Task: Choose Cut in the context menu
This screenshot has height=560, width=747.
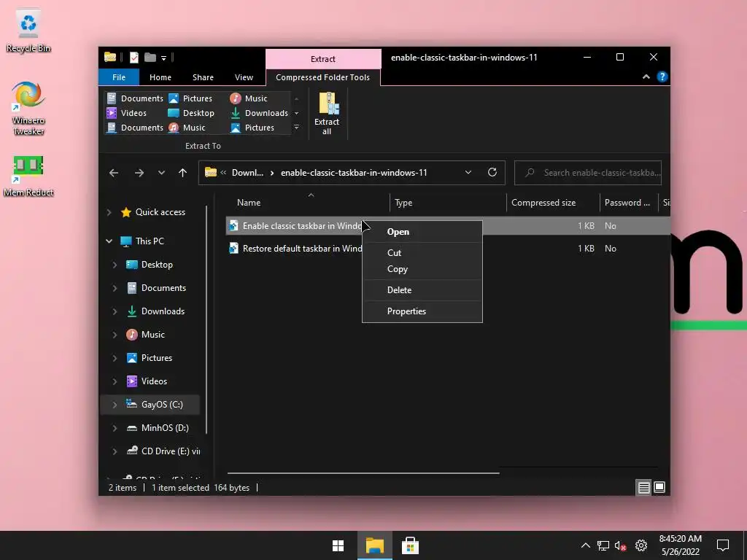Action: click(x=422, y=253)
